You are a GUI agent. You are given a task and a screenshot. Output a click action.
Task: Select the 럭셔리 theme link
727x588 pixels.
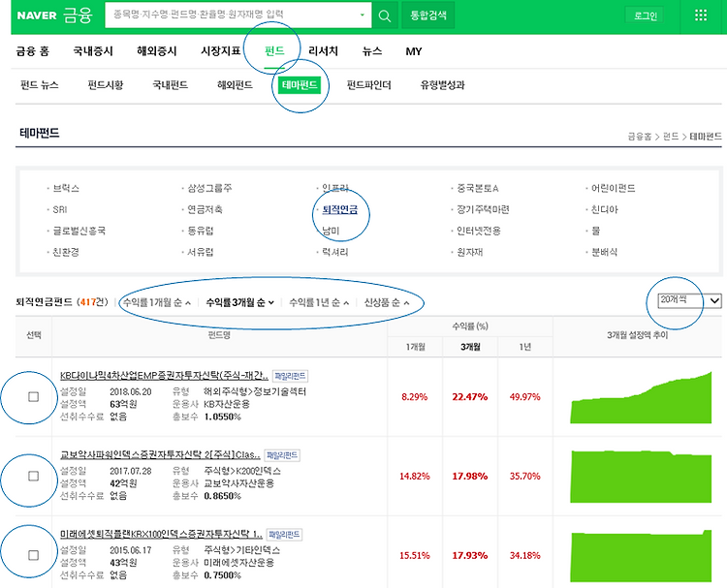(x=335, y=252)
